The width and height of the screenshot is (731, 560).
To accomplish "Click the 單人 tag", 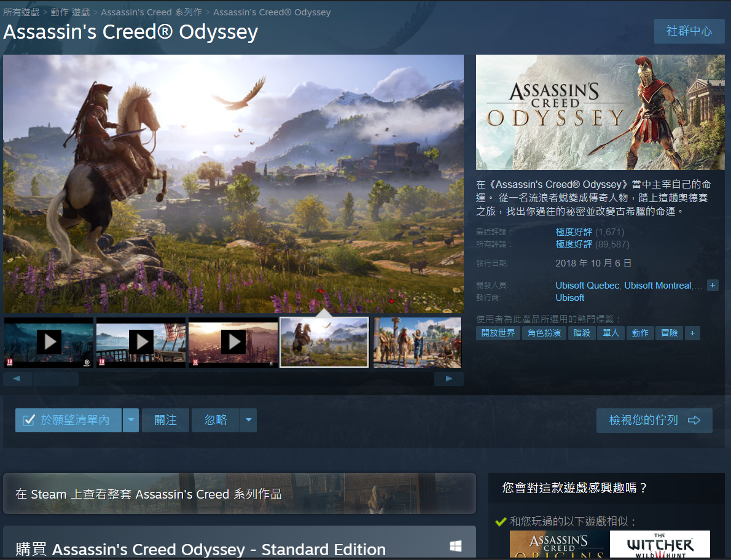I will (611, 333).
